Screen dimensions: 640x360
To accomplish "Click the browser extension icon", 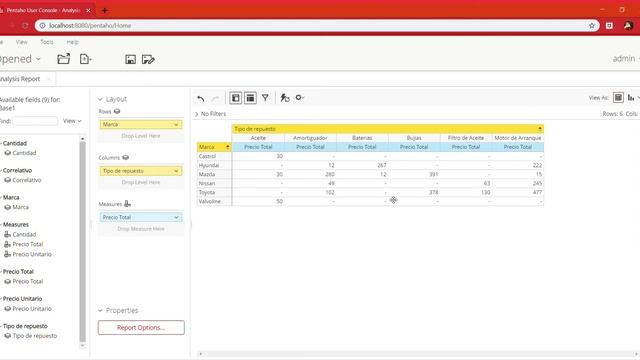I will 609,25.
